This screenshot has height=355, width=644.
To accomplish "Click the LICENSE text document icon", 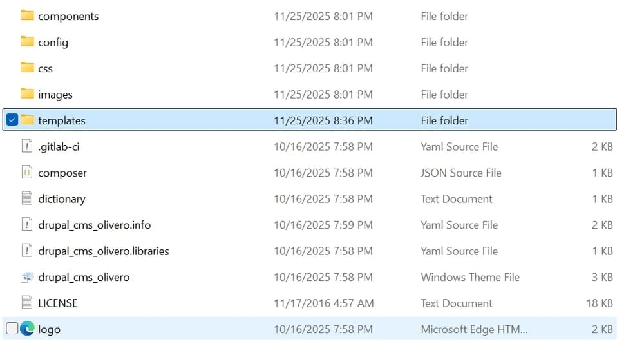I will click(27, 303).
